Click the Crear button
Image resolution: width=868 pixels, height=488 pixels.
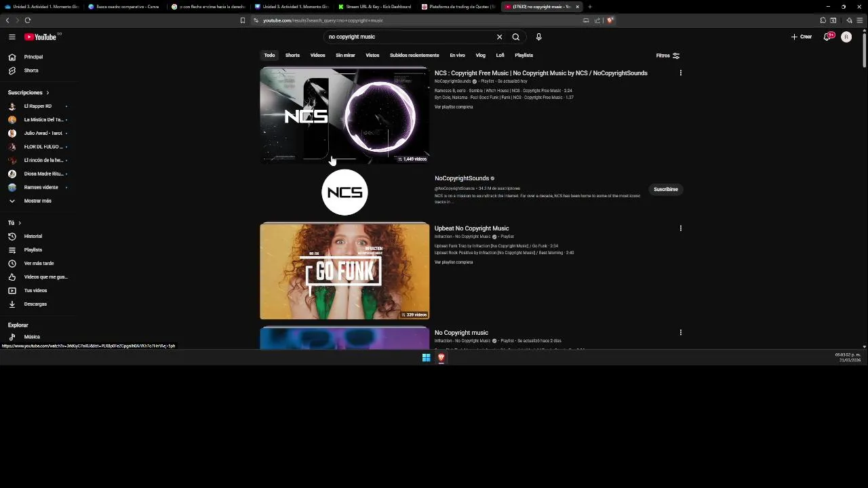pyautogui.click(x=802, y=37)
